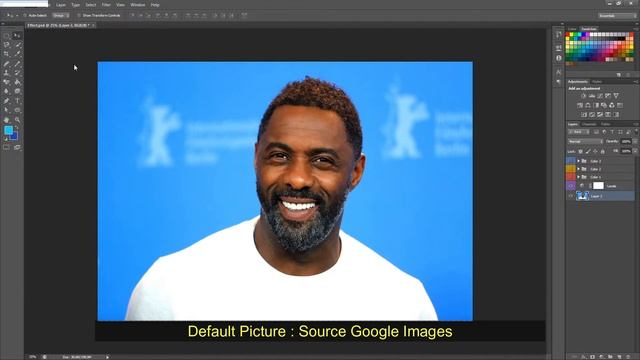Expand the Color 3 group
The image size is (640, 360).
578,161
